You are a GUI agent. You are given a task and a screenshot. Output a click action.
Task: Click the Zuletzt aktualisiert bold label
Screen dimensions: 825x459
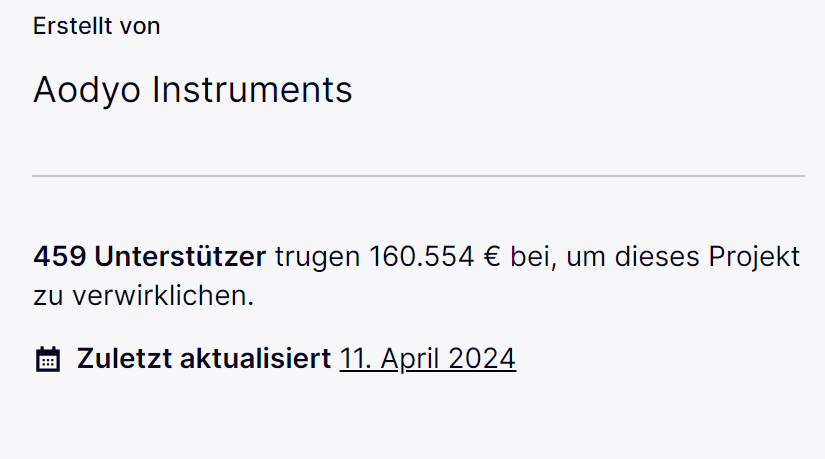point(204,359)
